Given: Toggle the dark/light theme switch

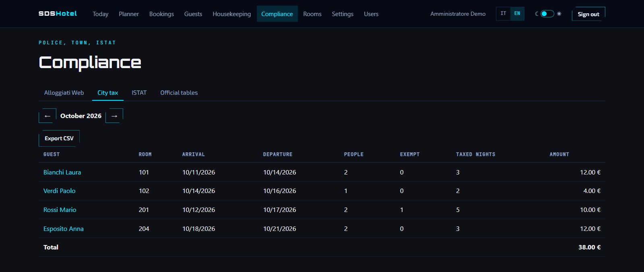Looking at the screenshot, I should [547, 14].
